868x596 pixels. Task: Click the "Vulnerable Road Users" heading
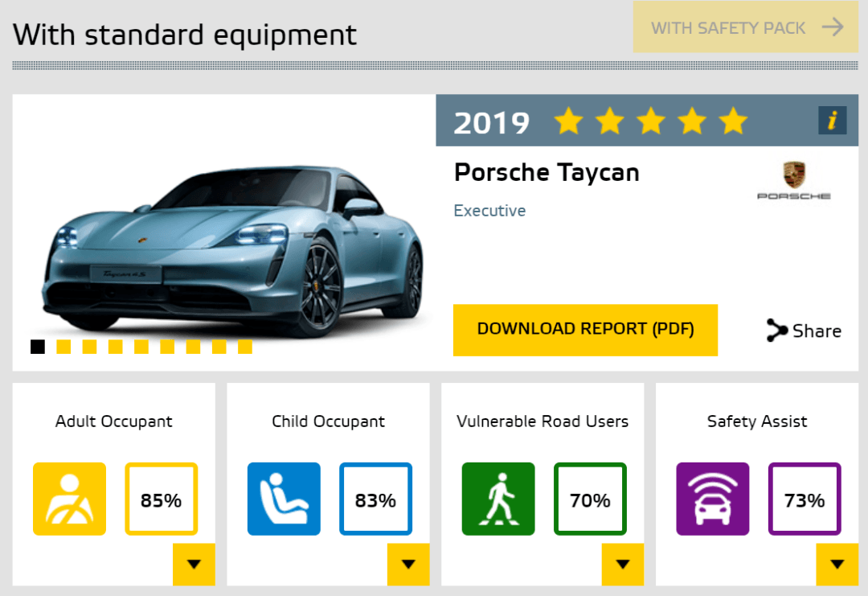(542, 421)
